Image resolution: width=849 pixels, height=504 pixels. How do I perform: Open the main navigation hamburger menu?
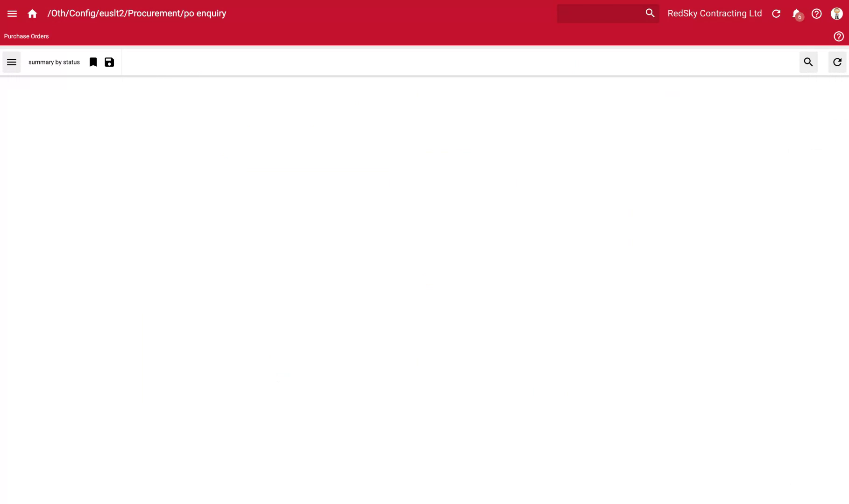tap(12, 13)
